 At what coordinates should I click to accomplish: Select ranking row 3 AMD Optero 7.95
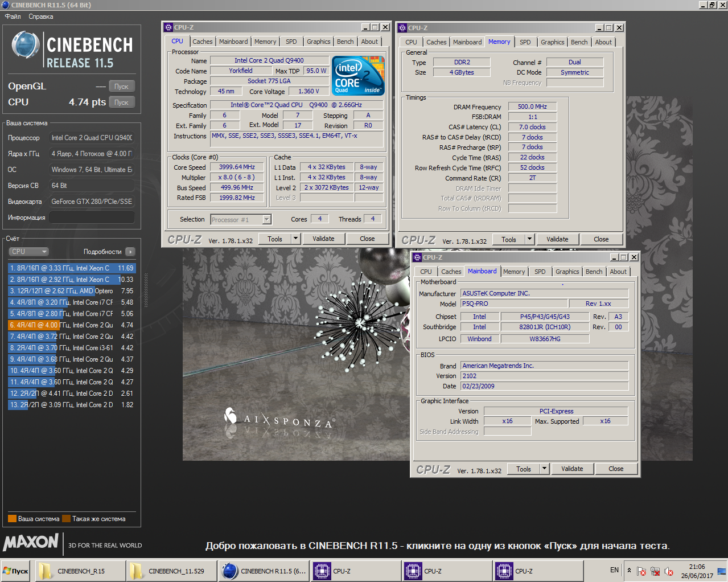[72, 291]
